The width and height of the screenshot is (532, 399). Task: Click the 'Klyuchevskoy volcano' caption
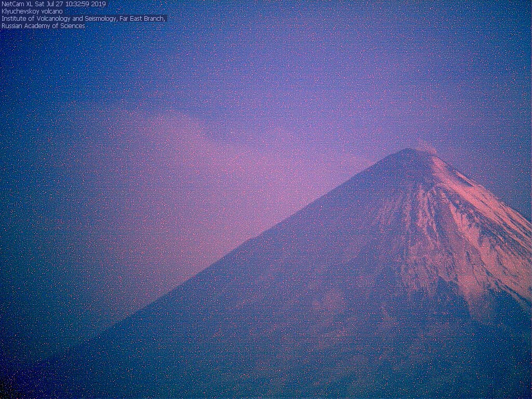coord(32,11)
